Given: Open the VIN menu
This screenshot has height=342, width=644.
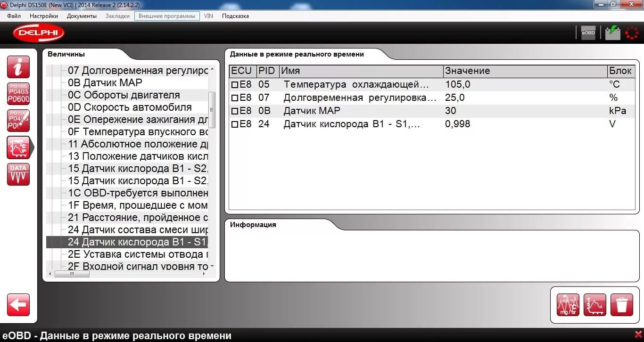Looking at the screenshot, I should (208, 16).
